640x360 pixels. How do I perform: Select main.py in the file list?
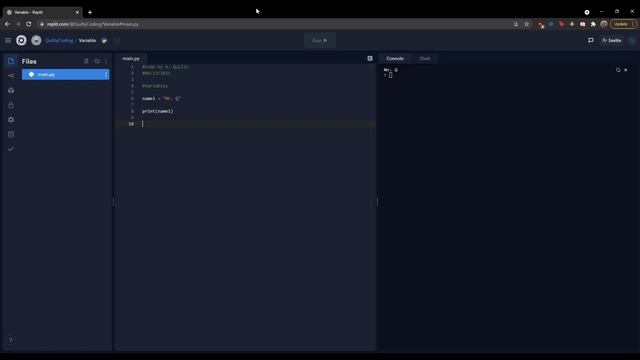coord(65,74)
